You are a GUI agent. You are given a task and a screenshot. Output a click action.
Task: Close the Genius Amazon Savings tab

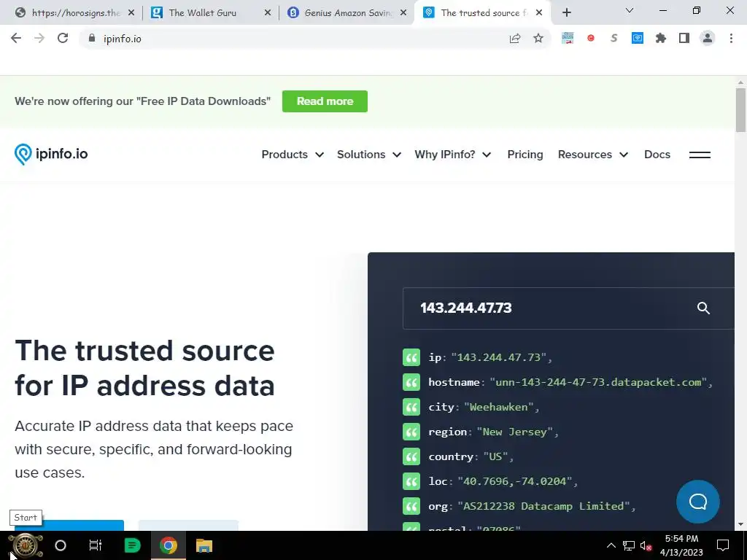click(x=403, y=13)
